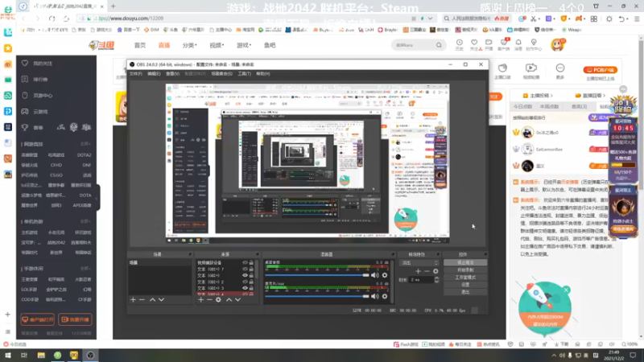Toggle lock on 文本 (GDI+) 7 source
Viewport: 644px width, 362px height.
pyautogui.click(x=251, y=269)
